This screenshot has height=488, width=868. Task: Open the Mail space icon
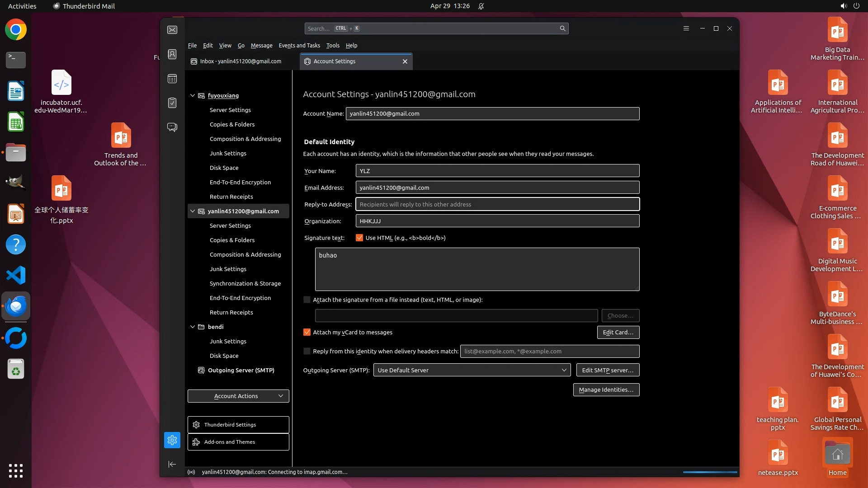(172, 30)
